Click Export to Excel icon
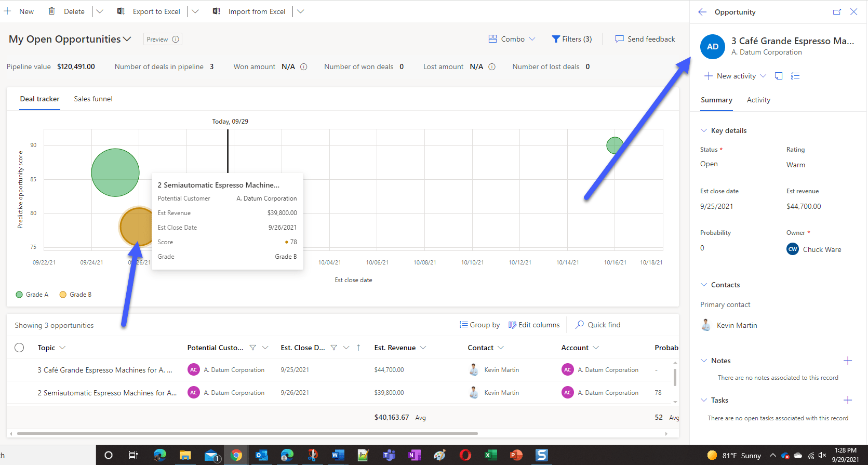Screen dimensions: 868x465 121,11
